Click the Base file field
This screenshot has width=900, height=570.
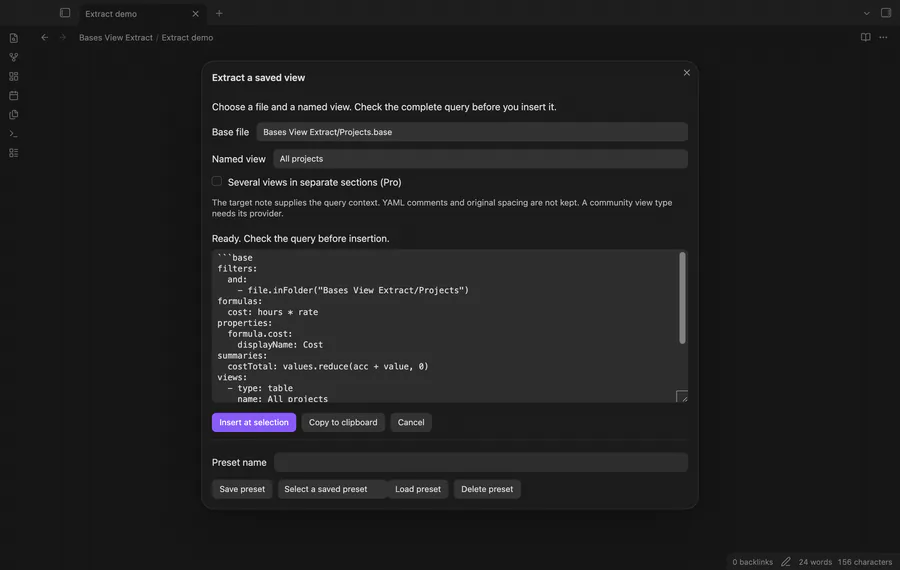pyautogui.click(x=472, y=132)
